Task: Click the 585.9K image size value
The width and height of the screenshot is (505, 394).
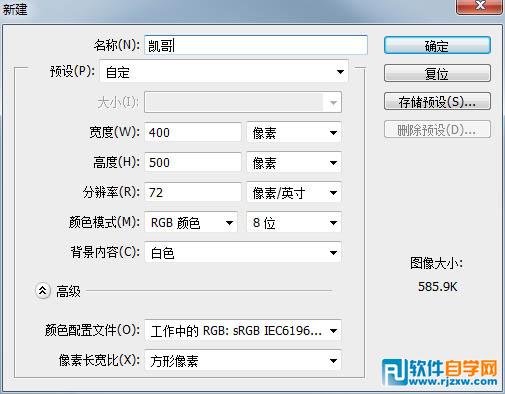Action: 437,286
